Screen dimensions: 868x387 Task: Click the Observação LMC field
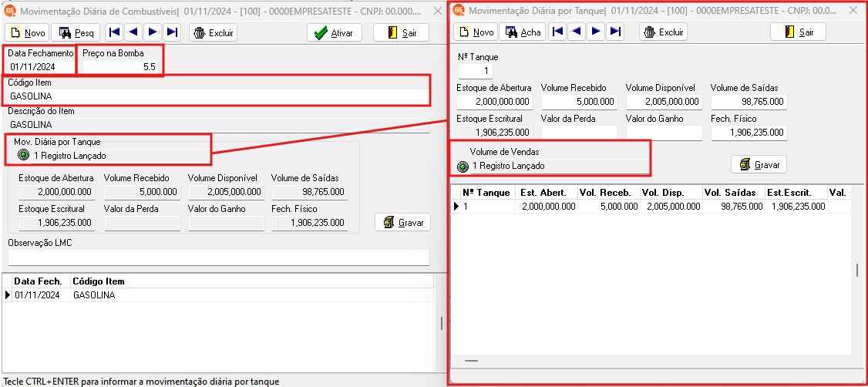tap(219, 257)
